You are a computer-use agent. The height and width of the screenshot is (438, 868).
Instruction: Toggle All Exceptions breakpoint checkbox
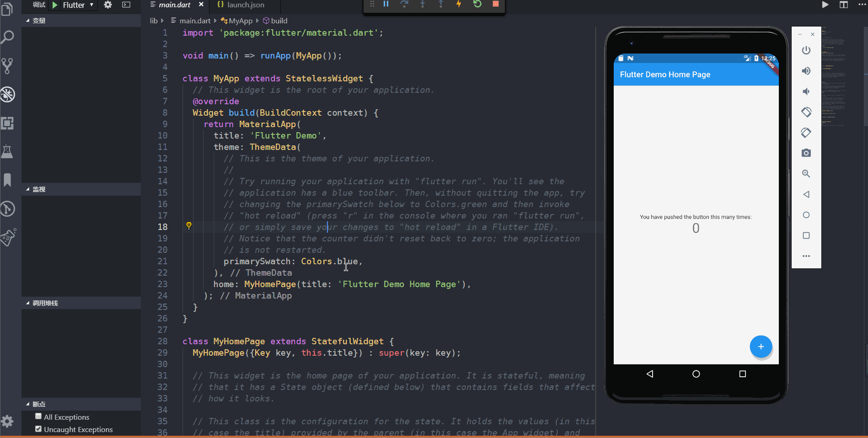(x=38, y=417)
